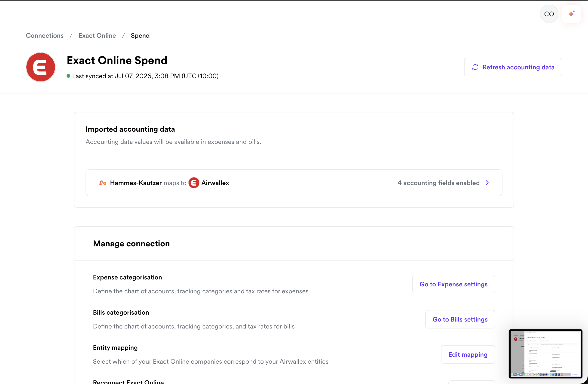The image size is (588, 384).
Task: Click the Last synced timestamp text
Action: [145, 76]
